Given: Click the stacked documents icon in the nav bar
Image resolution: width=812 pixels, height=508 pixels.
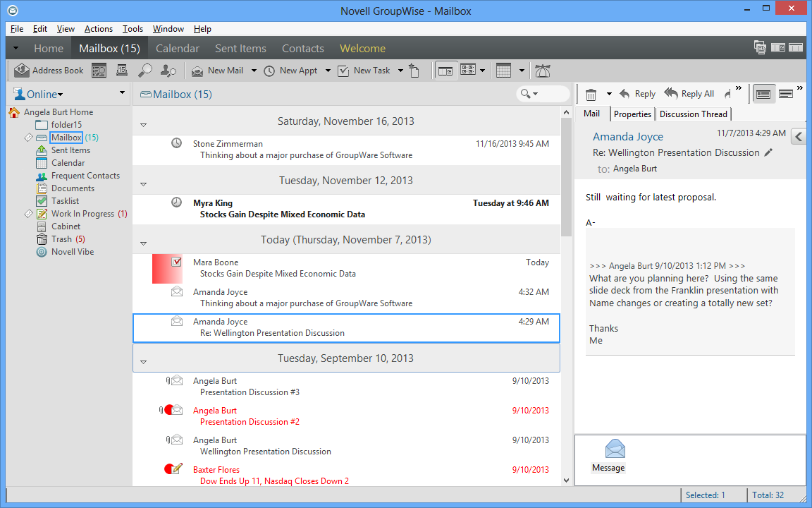Looking at the screenshot, I should coord(760,48).
